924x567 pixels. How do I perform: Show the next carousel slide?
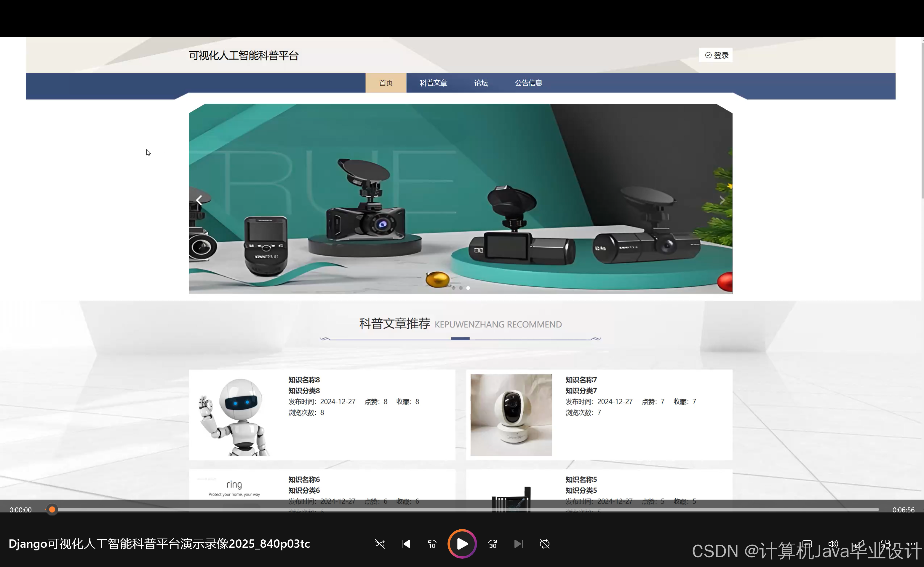[x=722, y=200]
